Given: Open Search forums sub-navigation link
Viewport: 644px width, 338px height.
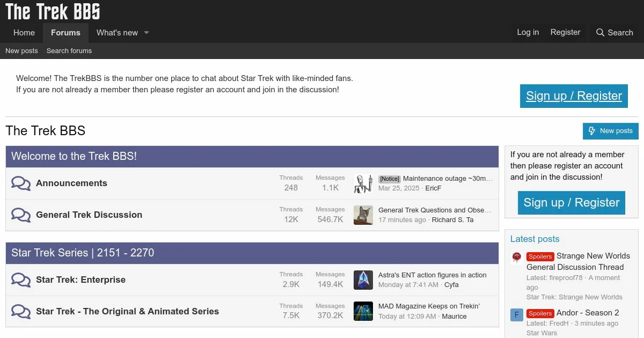Looking at the screenshot, I should (x=69, y=51).
